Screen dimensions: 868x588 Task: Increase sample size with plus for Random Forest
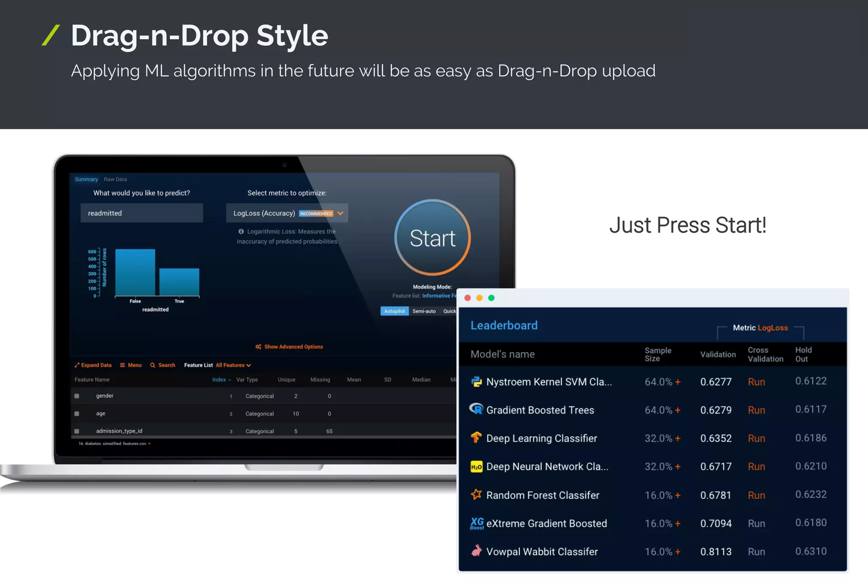[678, 495]
